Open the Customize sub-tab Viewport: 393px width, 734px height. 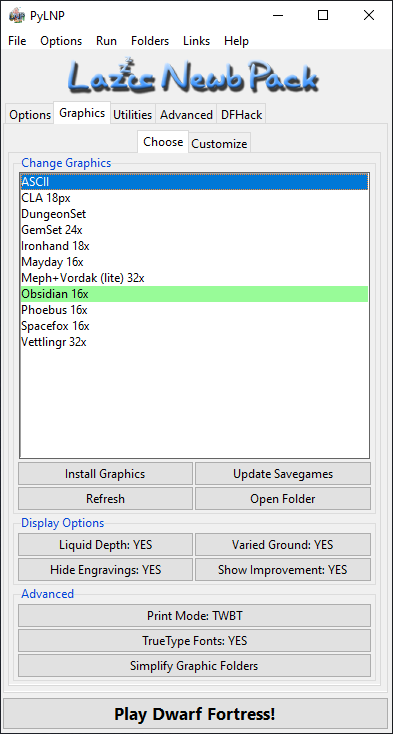click(x=219, y=144)
